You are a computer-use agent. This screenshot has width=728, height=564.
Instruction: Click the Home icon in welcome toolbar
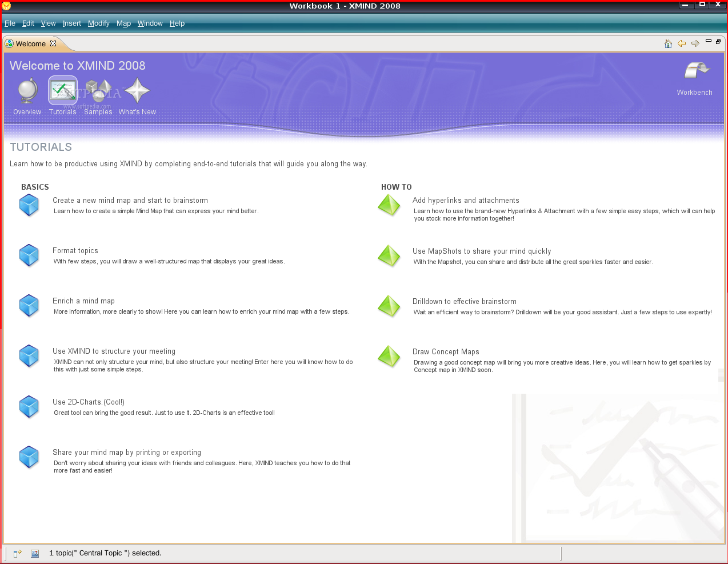668,43
